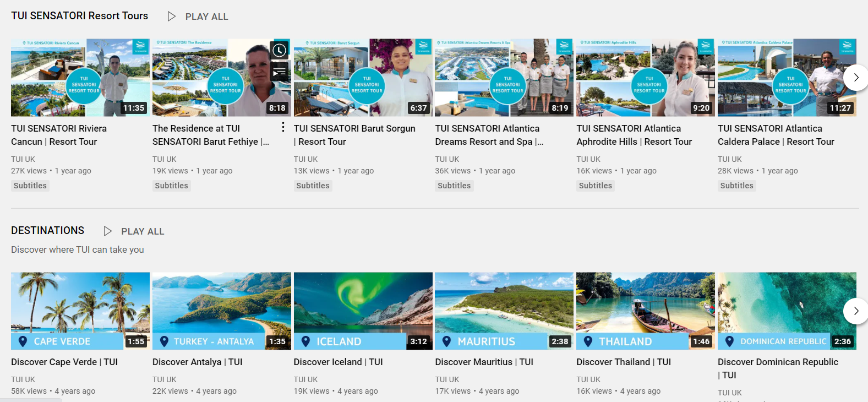Image resolution: width=868 pixels, height=402 pixels.
Task: Click TUI UK channel under Discover Antalya
Action: pos(165,379)
